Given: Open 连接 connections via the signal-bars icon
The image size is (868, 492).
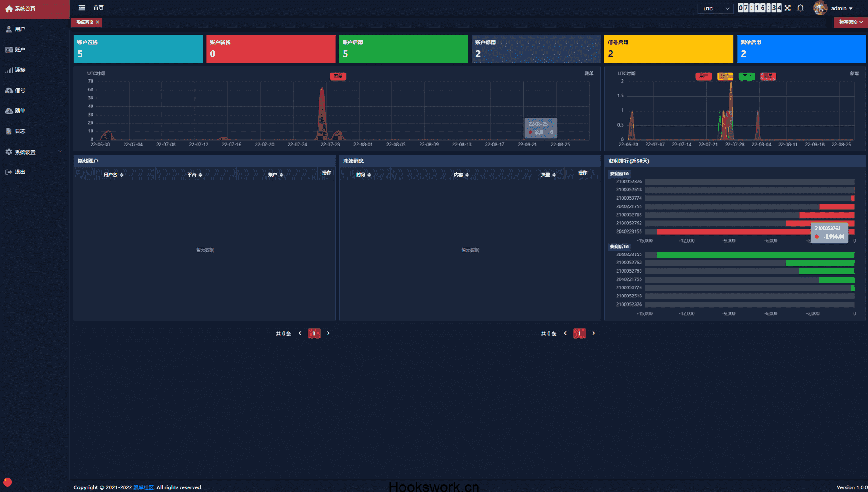Looking at the screenshot, I should point(9,70).
